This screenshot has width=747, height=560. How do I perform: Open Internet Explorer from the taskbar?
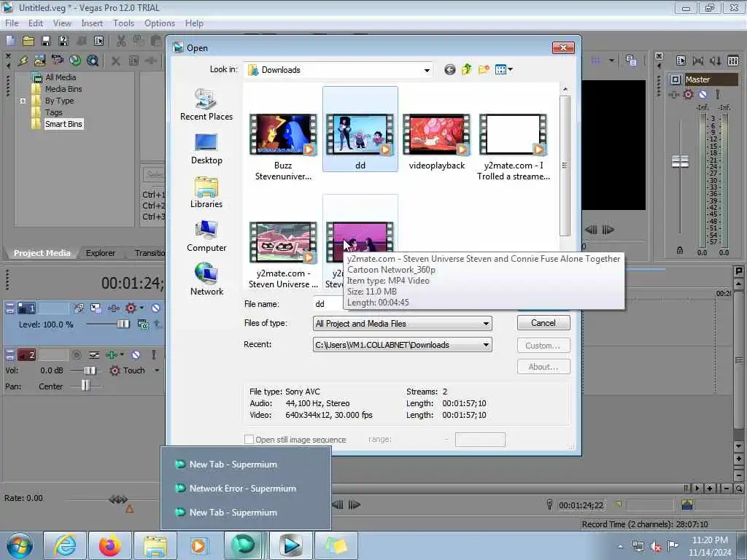pyautogui.click(x=65, y=545)
